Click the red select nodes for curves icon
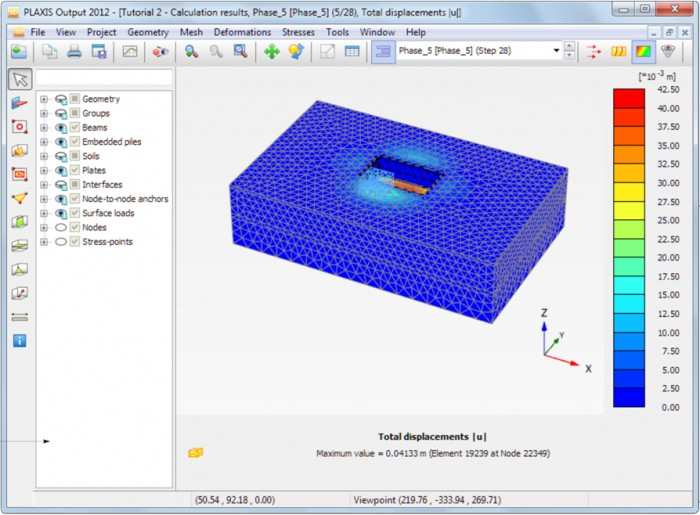The width and height of the screenshot is (700, 515). 160,51
